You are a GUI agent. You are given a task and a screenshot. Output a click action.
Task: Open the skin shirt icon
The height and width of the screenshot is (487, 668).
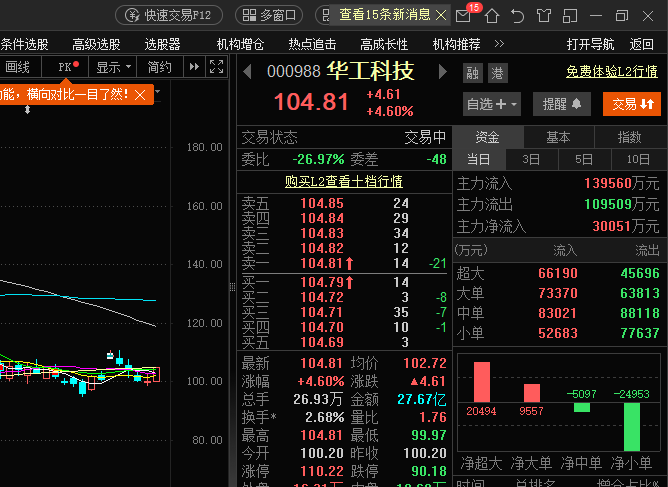[x=544, y=16]
